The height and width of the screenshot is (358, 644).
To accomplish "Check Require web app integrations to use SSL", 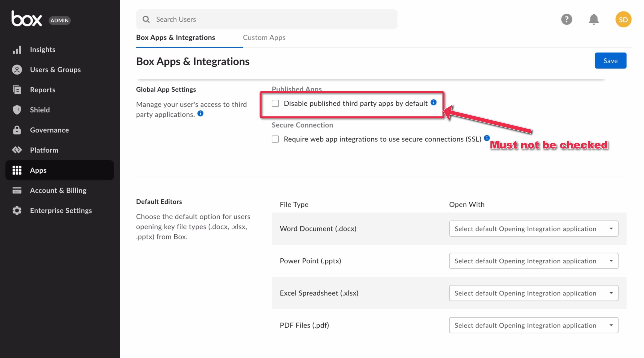I will (275, 139).
